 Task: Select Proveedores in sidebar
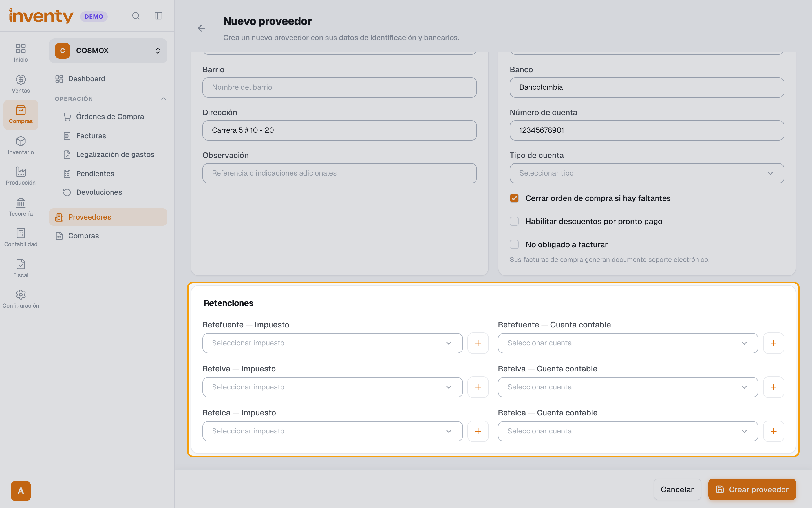[108, 217]
